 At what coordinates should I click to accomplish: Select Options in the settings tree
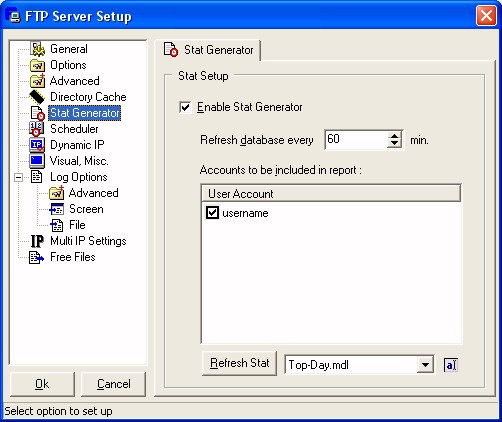(68, 65)
